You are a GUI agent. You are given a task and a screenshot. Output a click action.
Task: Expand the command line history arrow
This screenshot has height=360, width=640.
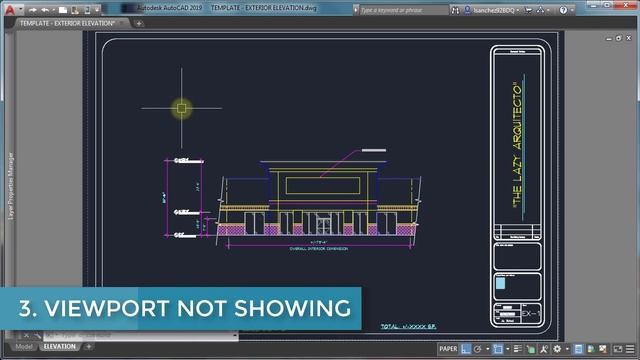[x=234, y=336]
